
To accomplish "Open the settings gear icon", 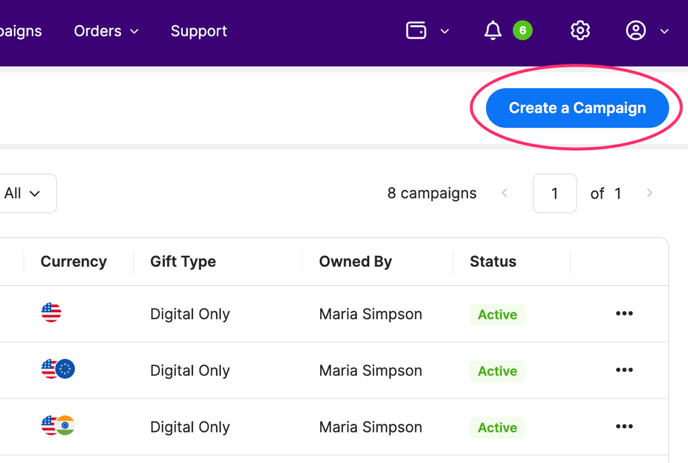I will coord(580,31).
